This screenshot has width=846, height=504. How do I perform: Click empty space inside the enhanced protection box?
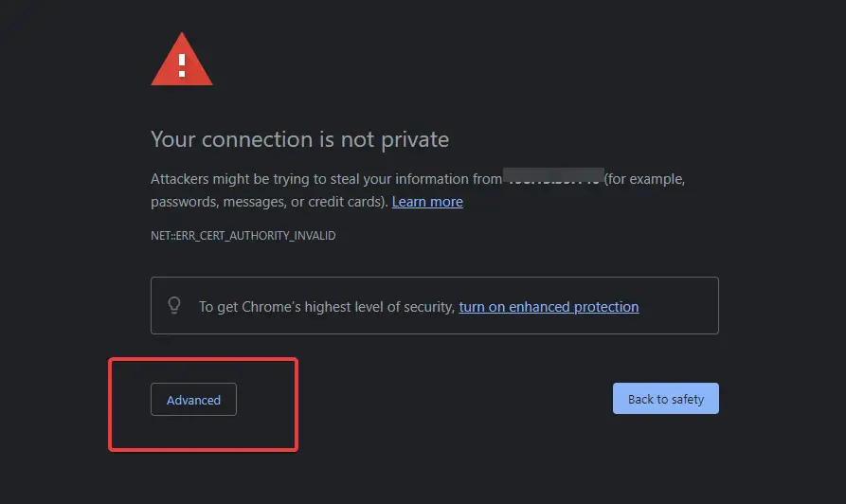point(678,305)
